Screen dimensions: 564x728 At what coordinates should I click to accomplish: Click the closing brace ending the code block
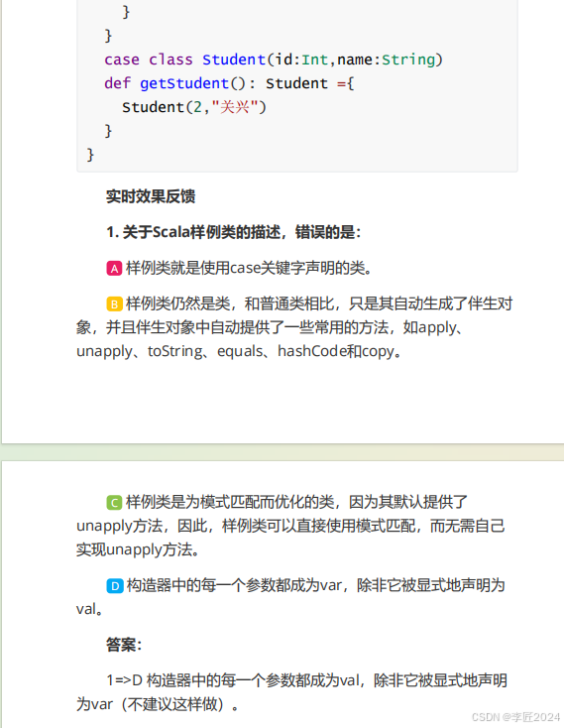[x=90, y=155]
